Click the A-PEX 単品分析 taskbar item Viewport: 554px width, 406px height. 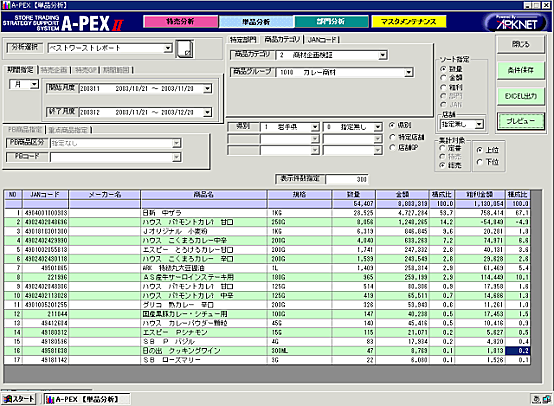(x=87, y=399)
